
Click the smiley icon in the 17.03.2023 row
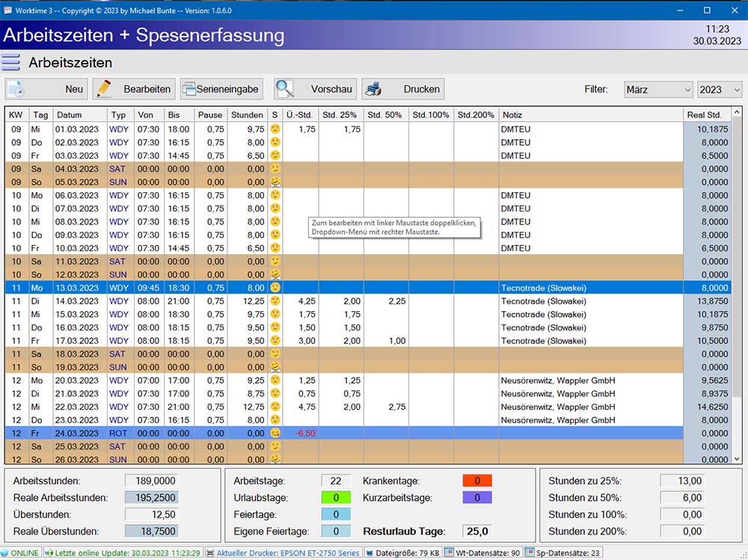(x=275, y=341)
